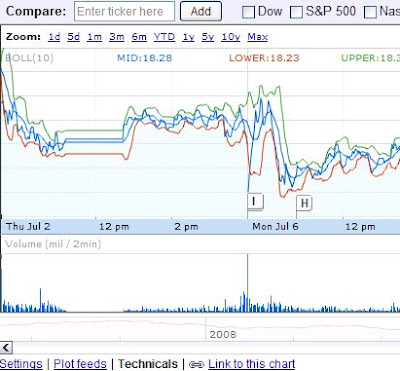The height and width of the screenshot is (371, 400).
Task: Enable the Dow comparison checkbox
Action: pos(248,12)
